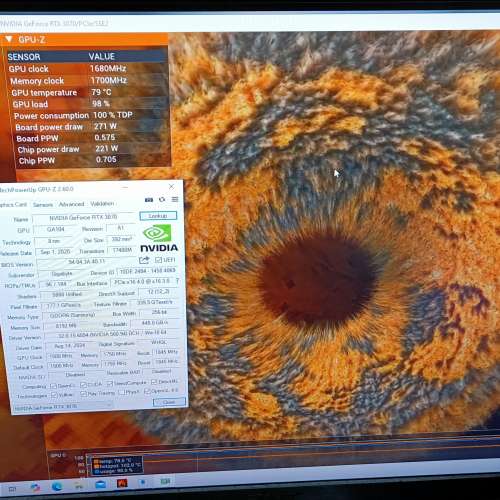Click the Name field showing NVIDIA GeForce RTX 3070
The image size is (500, 500).
(x=83, y=218)
